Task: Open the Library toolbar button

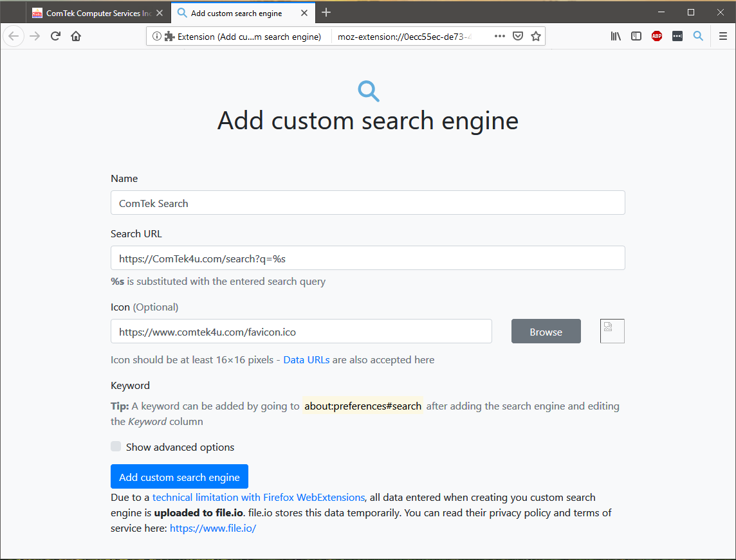Action: 616,36
